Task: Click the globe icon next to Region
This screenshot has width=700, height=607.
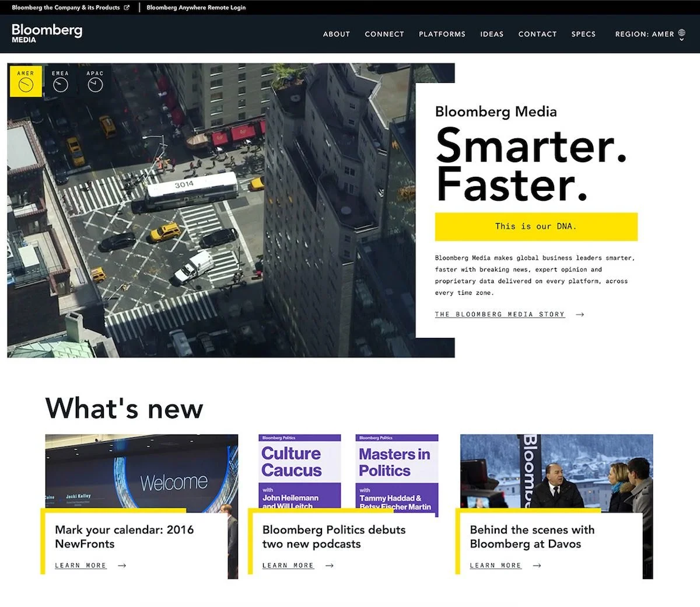Action: [x=681, y=33]
